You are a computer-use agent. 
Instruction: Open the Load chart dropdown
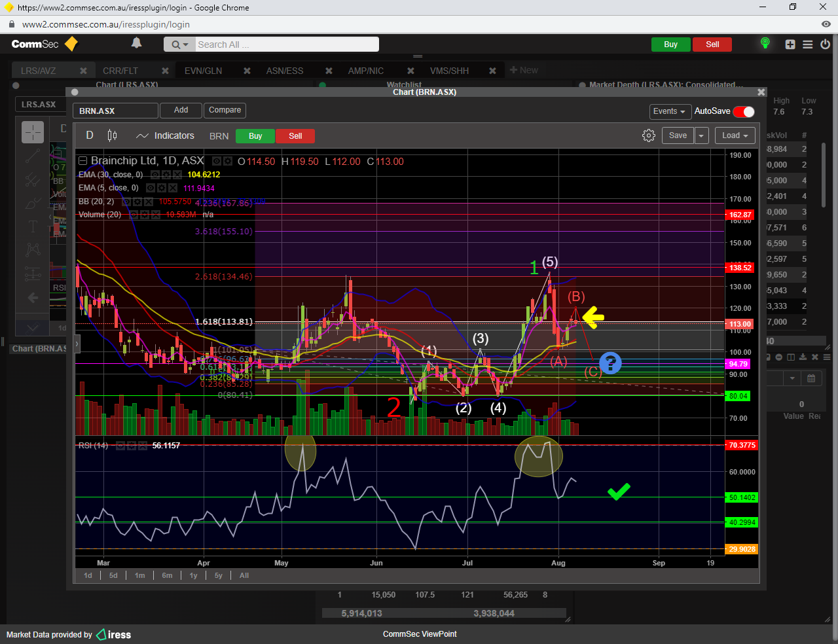[x=735, y=135]
